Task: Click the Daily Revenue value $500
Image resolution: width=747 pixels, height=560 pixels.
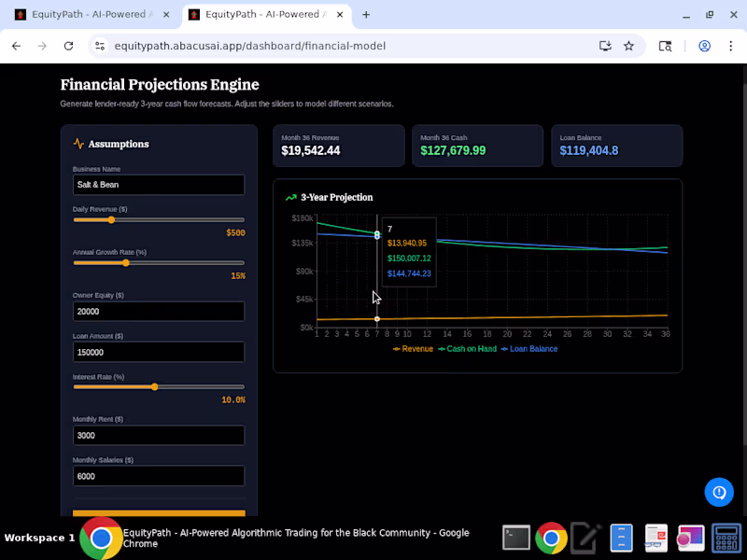Action: pos(236,232)
